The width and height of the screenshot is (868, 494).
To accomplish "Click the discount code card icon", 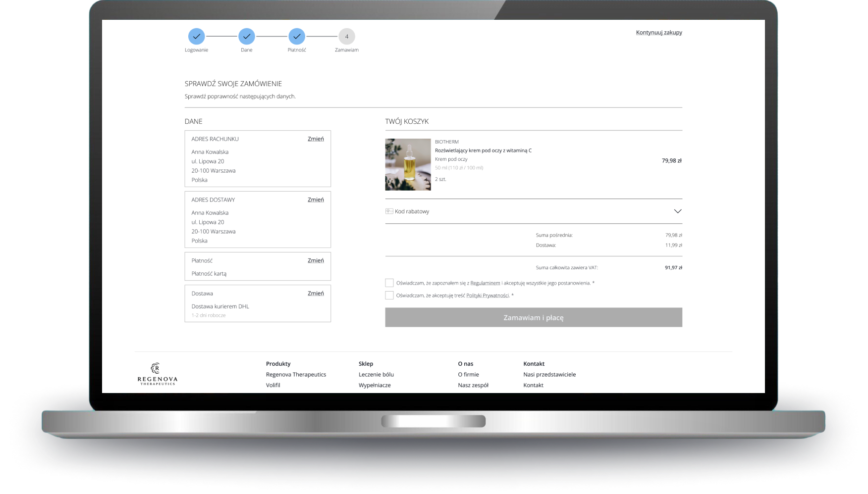I will point(389,211).
